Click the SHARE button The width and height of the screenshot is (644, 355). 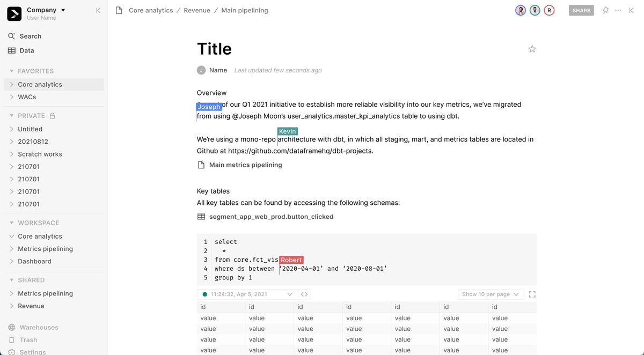581,10
